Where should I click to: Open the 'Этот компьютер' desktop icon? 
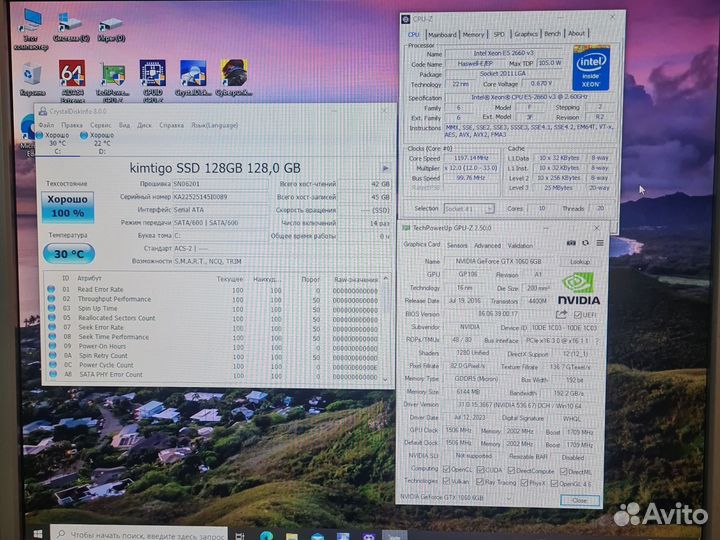click(31, 30)
